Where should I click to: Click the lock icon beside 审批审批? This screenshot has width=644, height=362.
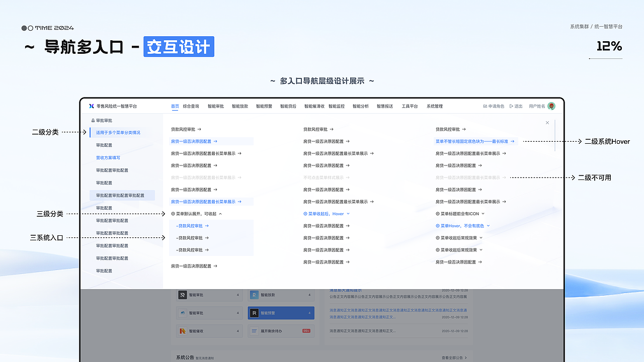coord(93,121)
